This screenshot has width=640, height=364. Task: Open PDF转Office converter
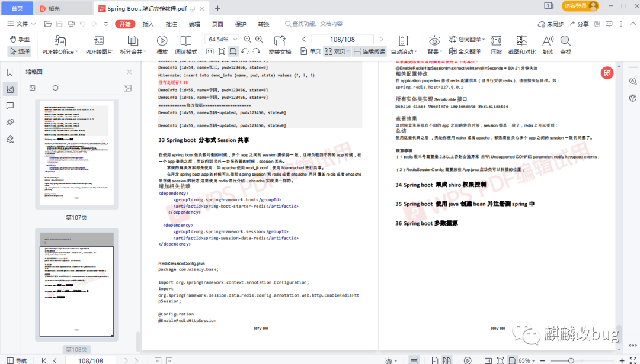tap(60, 45)
